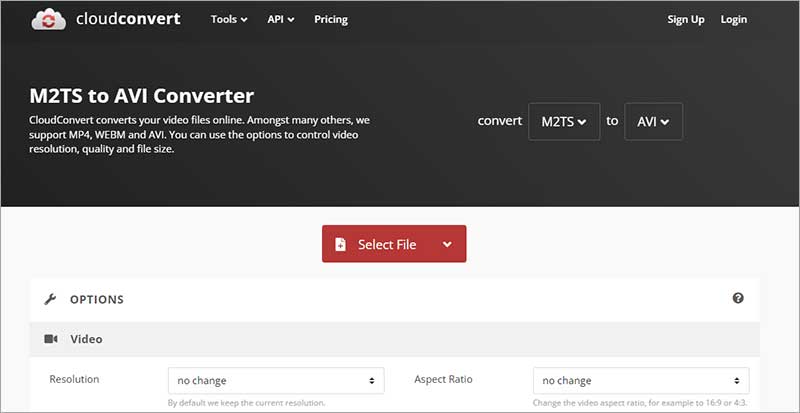Click the 'convert' word before M2TS

click(x=499, y=121)
